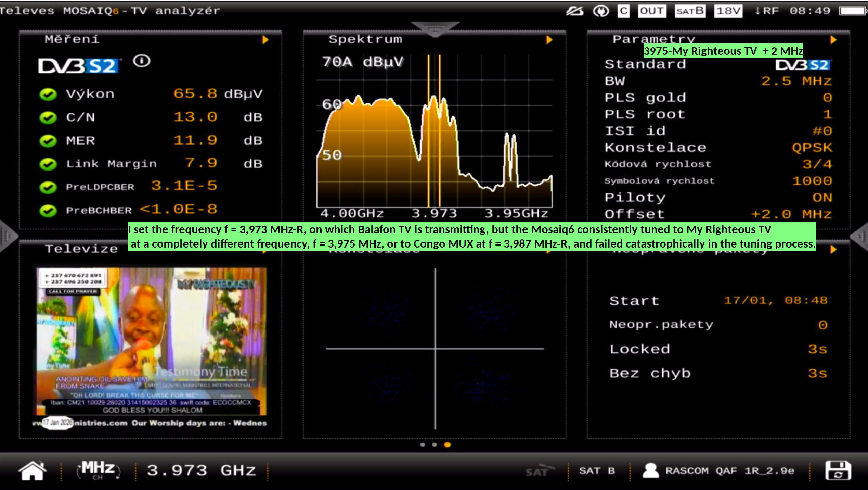Image resolution: width=868 pixels, height=490 pixels.
Task: Toggle the OUT power indicator
Action: (651, 11)
